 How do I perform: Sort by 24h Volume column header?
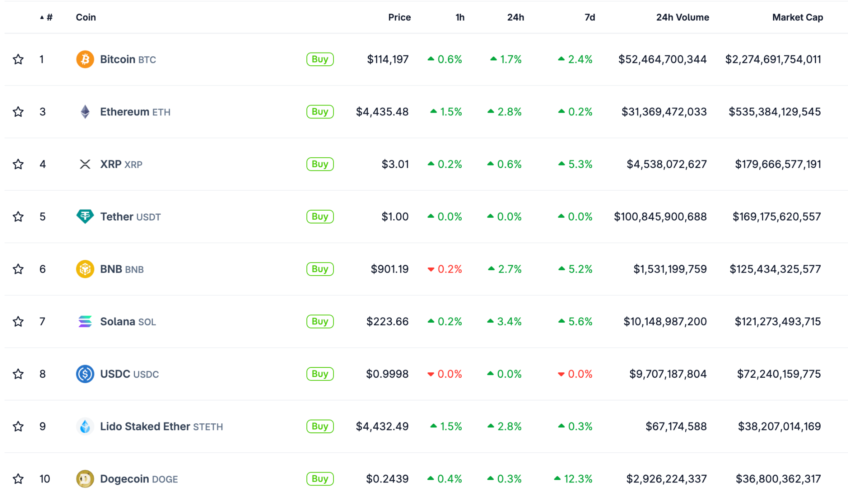682,17
